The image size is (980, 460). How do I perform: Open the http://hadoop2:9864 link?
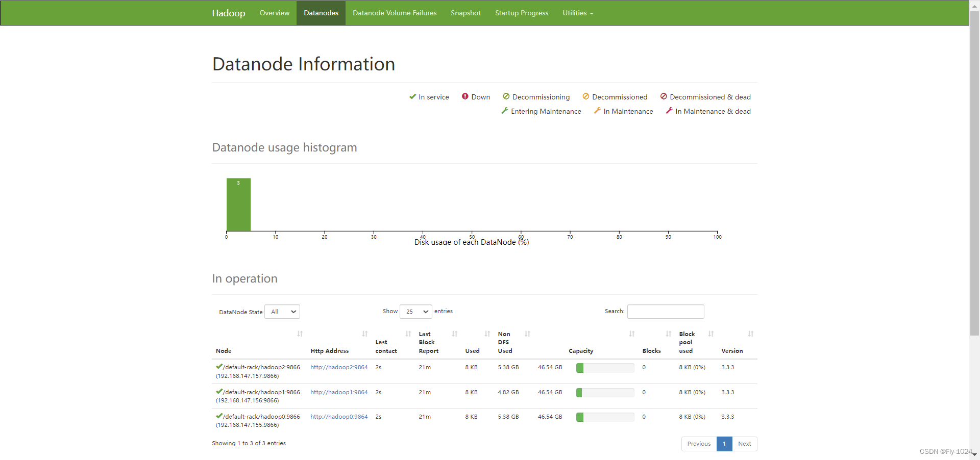click(x=339, y=367)
